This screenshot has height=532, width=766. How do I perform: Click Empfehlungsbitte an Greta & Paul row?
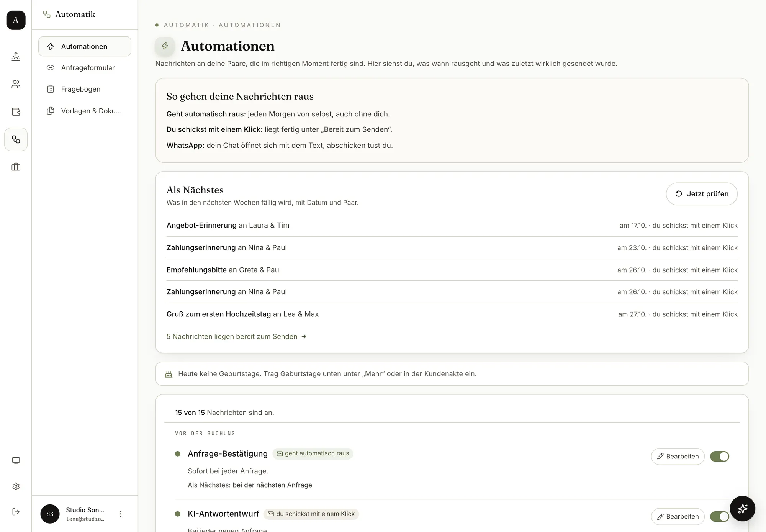(x=452, y=270)
